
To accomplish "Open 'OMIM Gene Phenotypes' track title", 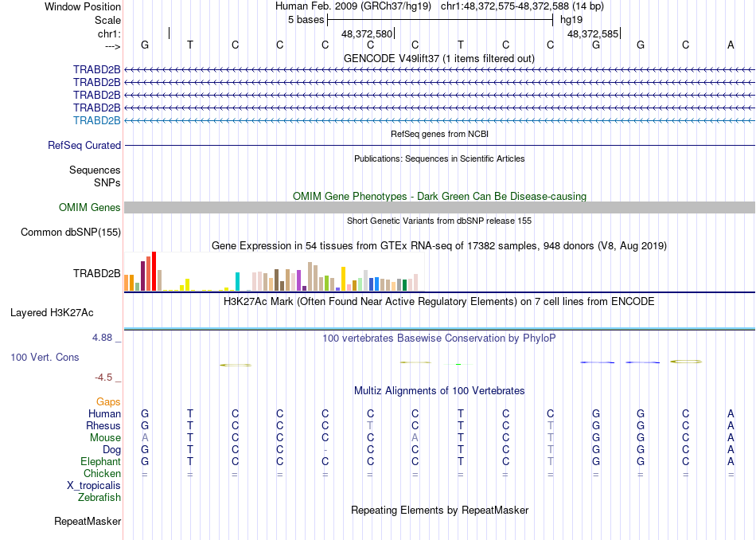I will [x=440, y=197].
